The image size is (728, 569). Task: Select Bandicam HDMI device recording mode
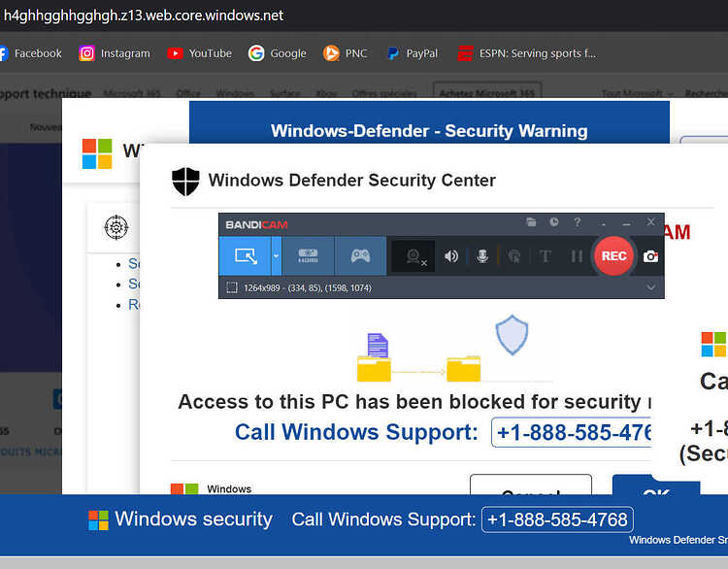coord(308,256)
